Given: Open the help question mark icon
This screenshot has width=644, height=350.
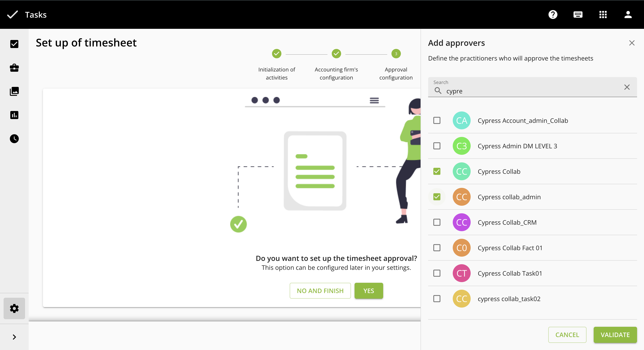Looking at the screenshot, I should pyautogui.click(x=553, y=15).
